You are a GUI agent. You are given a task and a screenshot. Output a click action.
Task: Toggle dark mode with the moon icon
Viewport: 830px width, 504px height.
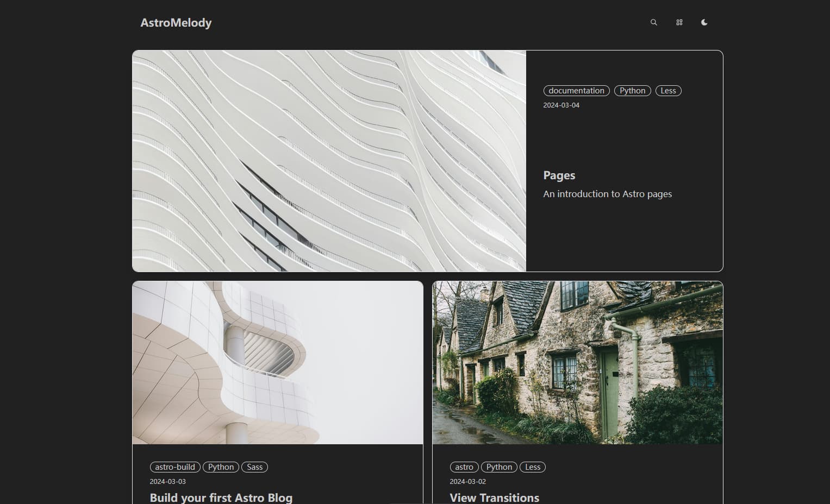(704, 22)
